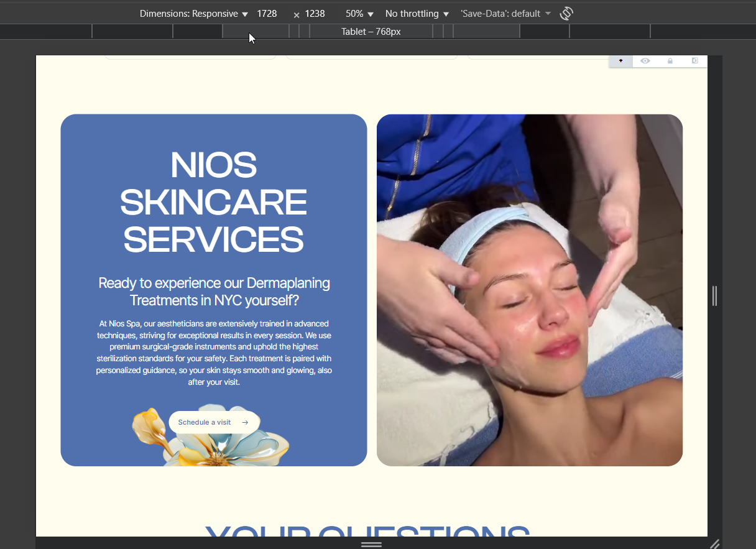Click the viewport width field showing 1728
Viewport: 756px width, 549px height.
(270, 14)
